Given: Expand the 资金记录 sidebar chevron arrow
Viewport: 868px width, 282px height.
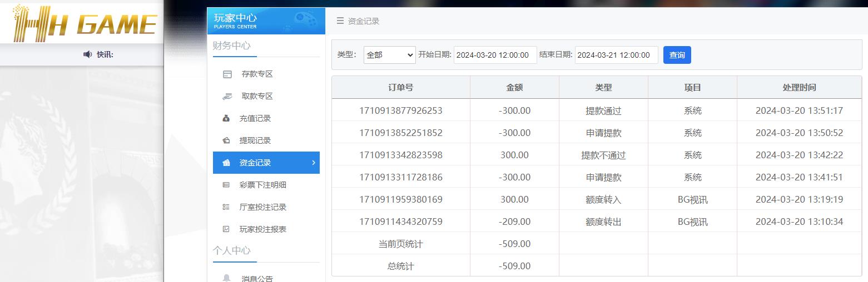Looking at the screenshot, I should click(314, 163).
